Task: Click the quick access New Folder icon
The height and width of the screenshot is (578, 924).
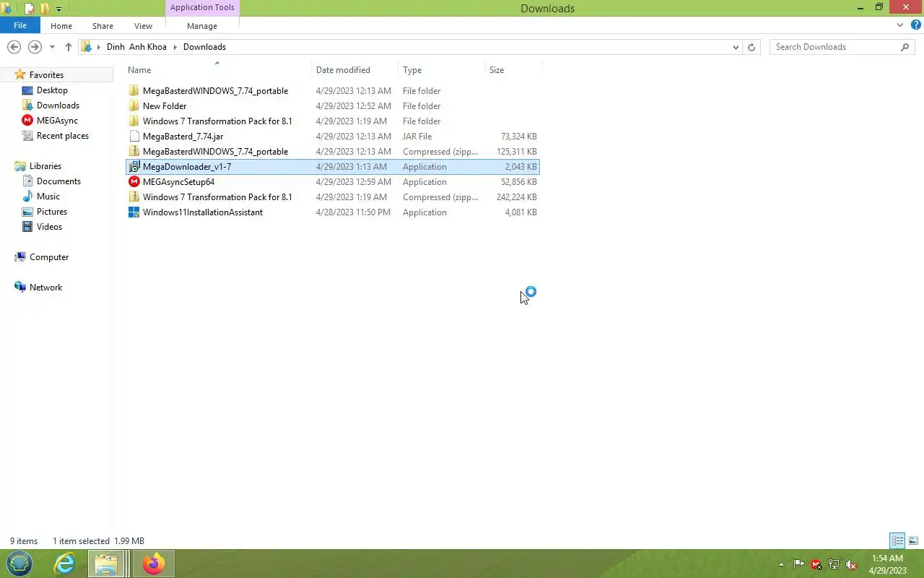Action: coord(45,9)
